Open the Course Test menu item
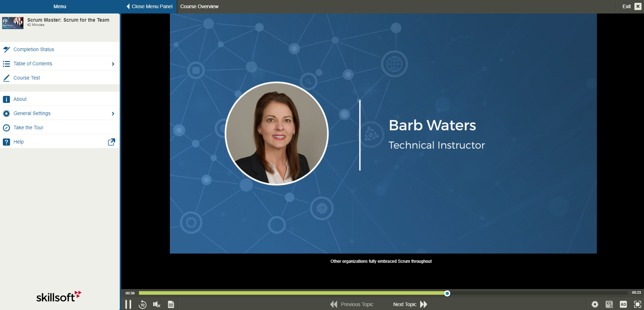Screen dimensions: 644x310 coord(27,78)
